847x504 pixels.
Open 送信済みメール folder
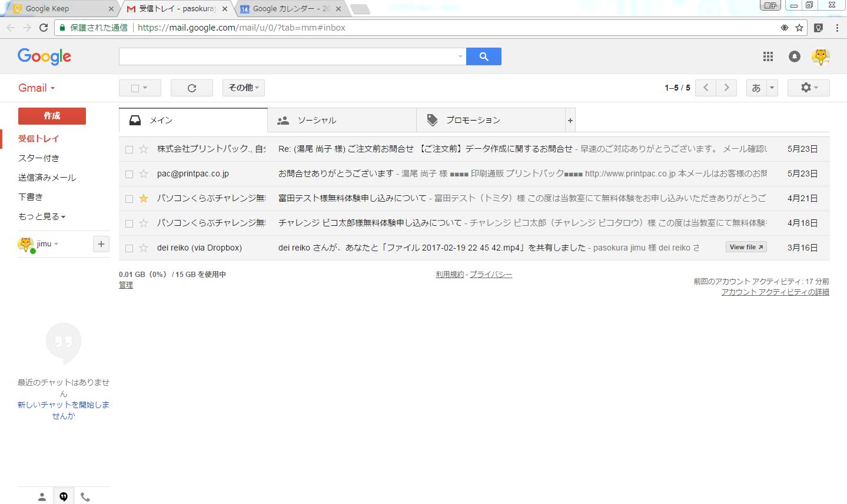[x=47, y=178]
